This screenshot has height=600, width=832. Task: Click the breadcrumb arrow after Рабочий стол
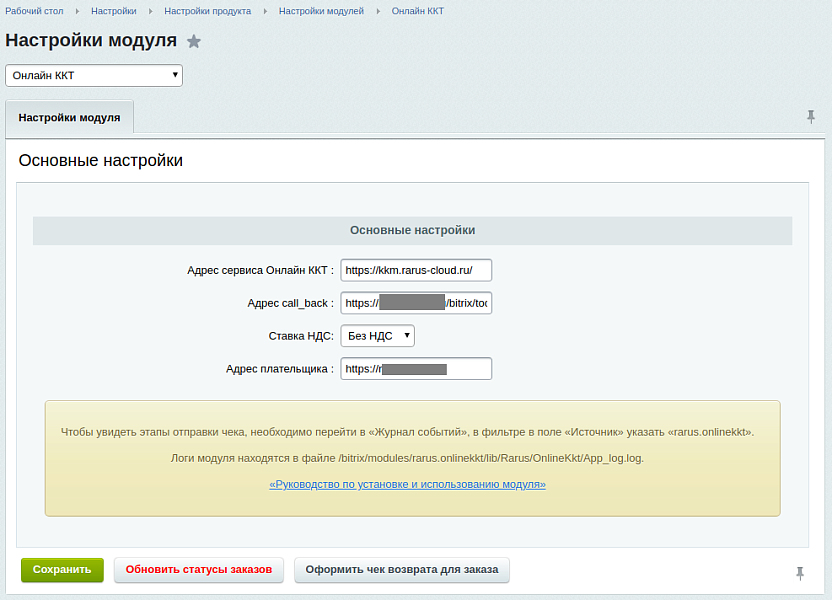(78, 11)
